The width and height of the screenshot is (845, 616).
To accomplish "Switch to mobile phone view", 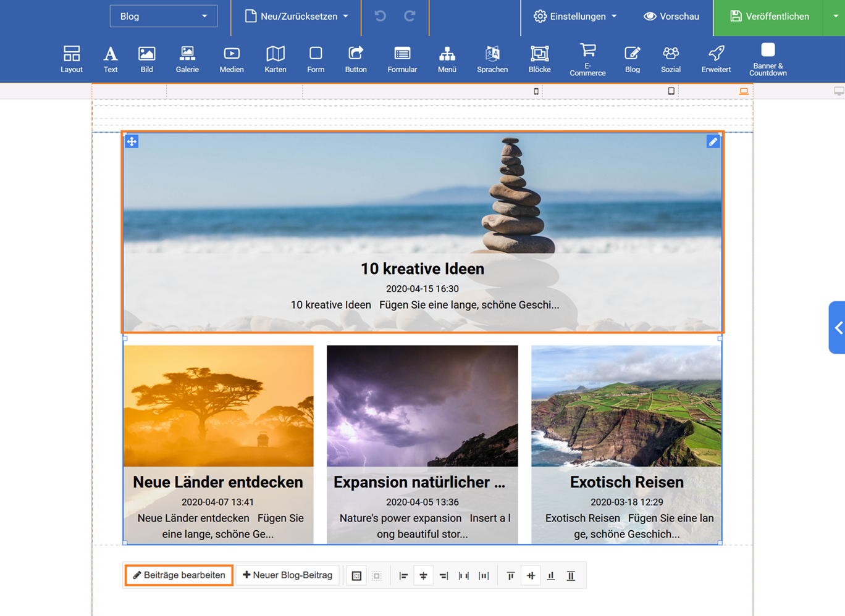I will (536, 91).
